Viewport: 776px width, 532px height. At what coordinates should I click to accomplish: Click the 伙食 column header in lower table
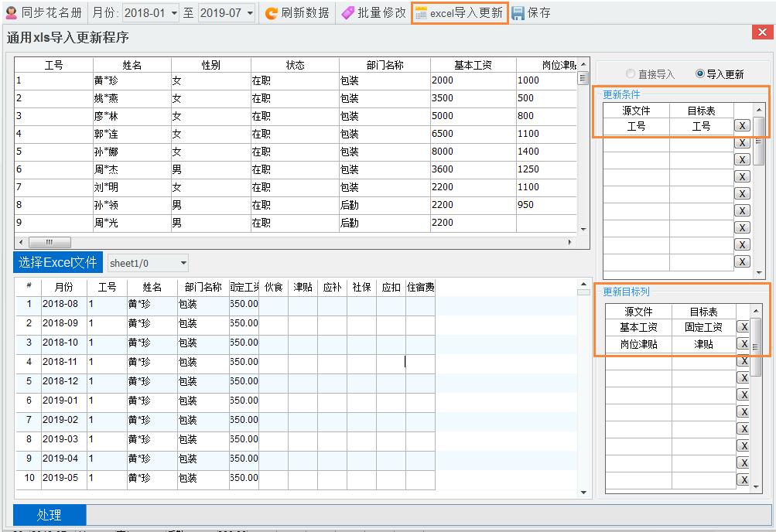[274, 287]
